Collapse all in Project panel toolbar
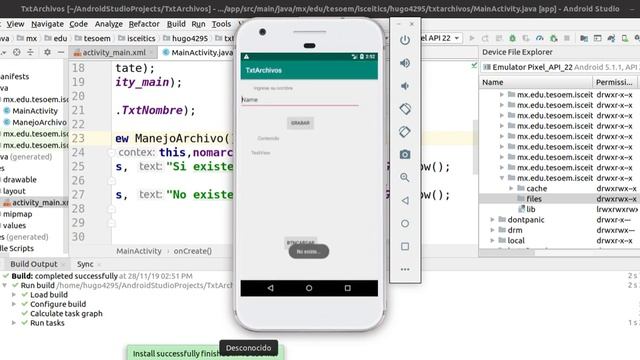Image resolution: width=640 pixels, height=360 pixels. click(x=31, y=52)
